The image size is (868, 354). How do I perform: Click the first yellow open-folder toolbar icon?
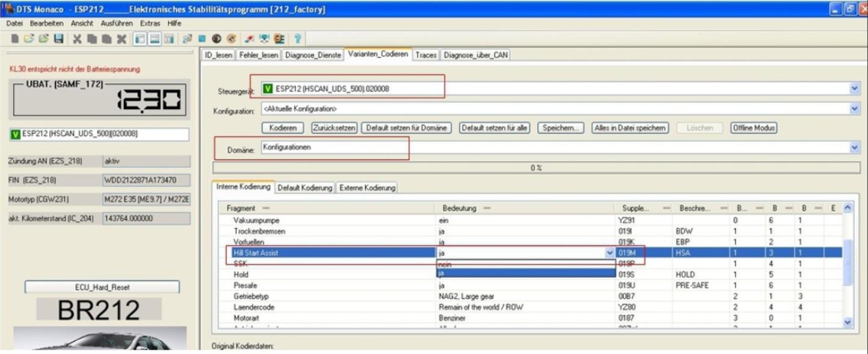(30, 39)
